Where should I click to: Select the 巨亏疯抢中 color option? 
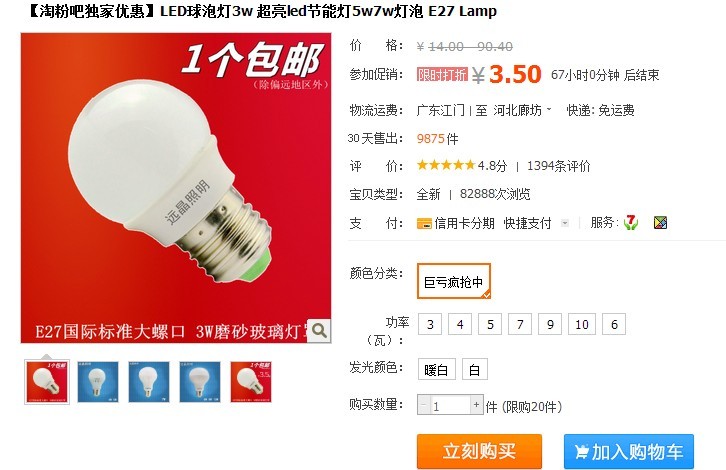tap(454, 281)
